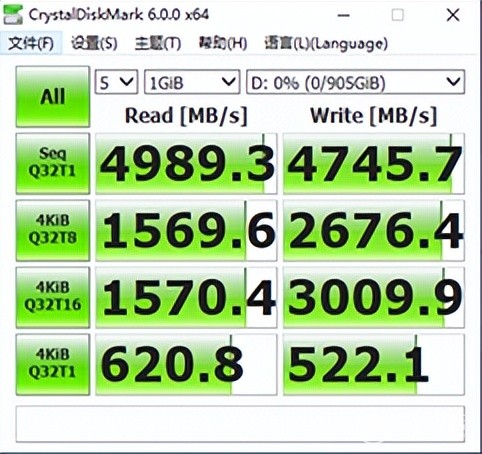
Task: Click the empty comment field at bottom
Action: 240,424
